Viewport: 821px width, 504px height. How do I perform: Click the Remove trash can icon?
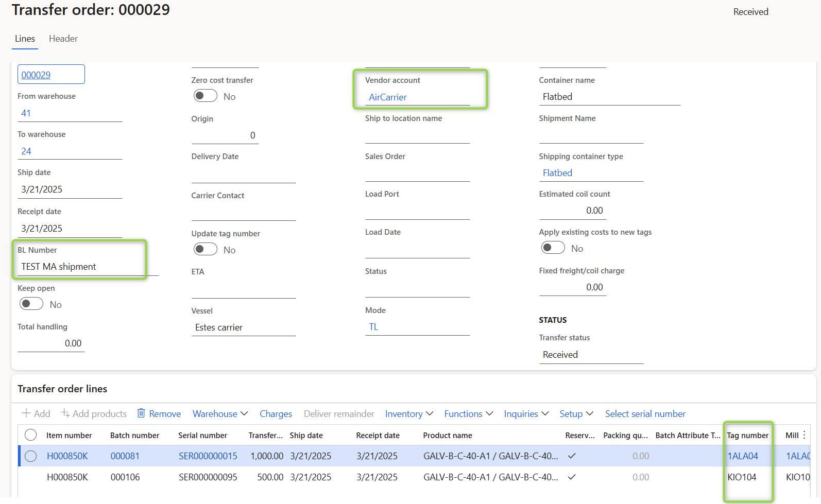point(141,413)
